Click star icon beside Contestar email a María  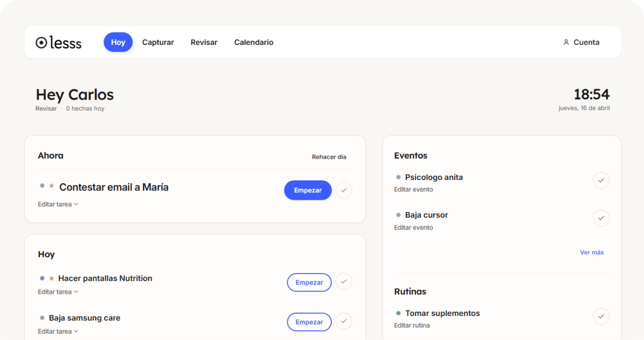(x=51, y=186)
